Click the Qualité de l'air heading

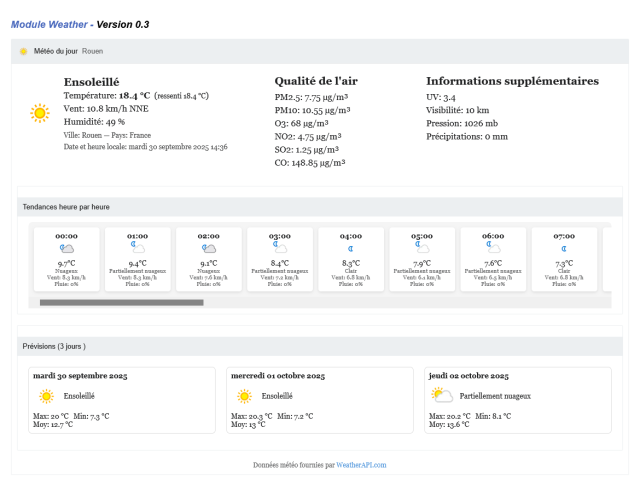point(316,81)
